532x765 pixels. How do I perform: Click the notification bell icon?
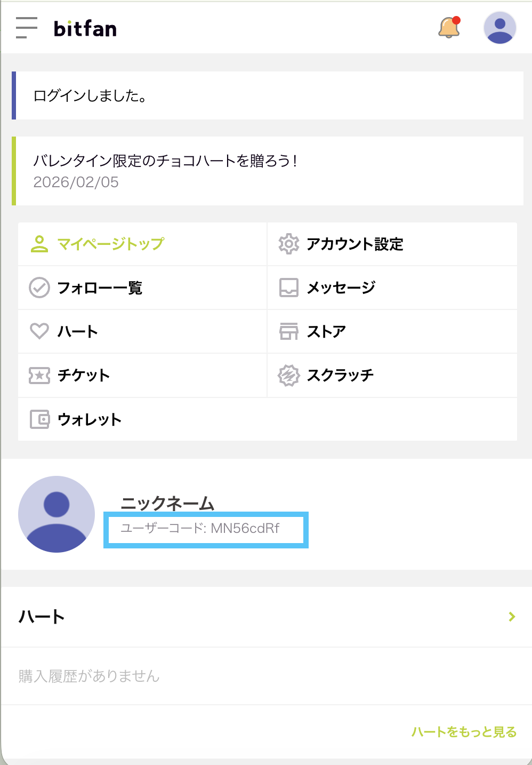click(x=449, y=28)
